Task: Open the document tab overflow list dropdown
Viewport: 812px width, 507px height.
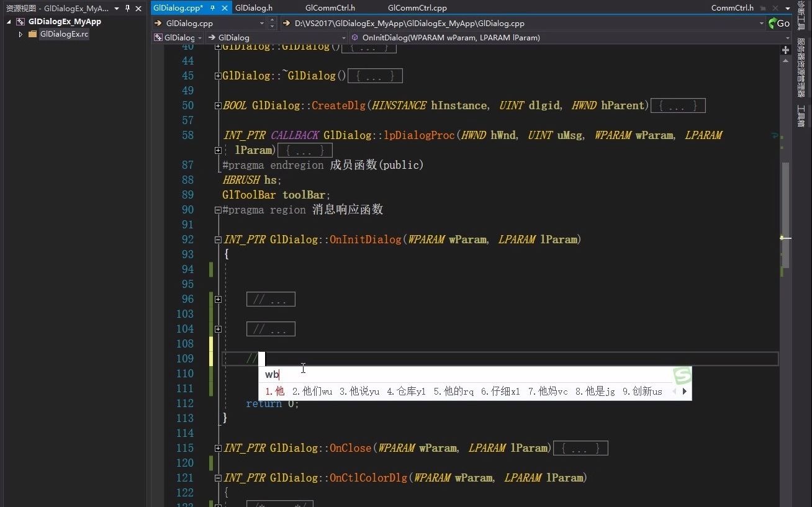Action: (787, 8)
